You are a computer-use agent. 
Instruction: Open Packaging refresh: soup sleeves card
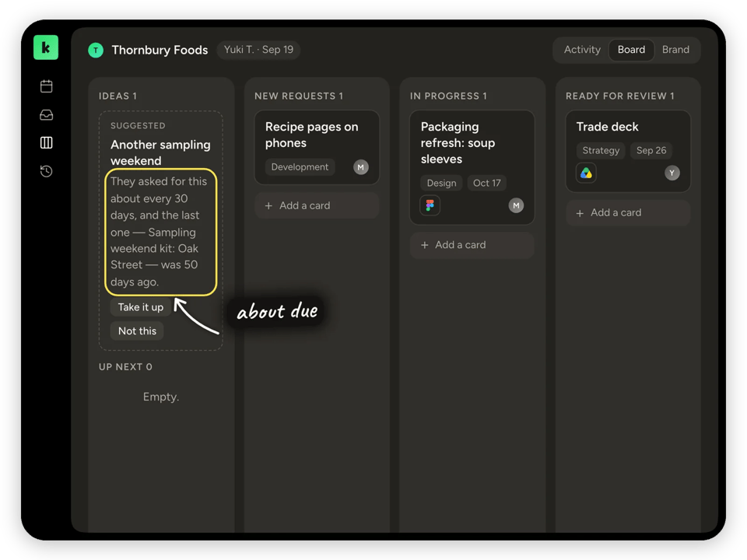(472, 167)
